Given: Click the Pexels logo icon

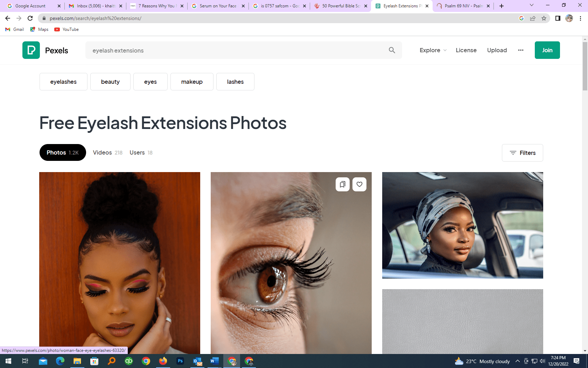Looking at the screenshot, I should [x=31, y=50].
